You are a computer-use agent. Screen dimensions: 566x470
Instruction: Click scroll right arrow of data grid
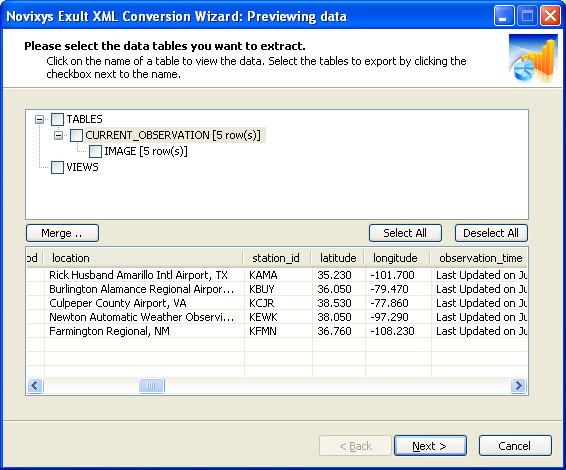click(518, 386)
